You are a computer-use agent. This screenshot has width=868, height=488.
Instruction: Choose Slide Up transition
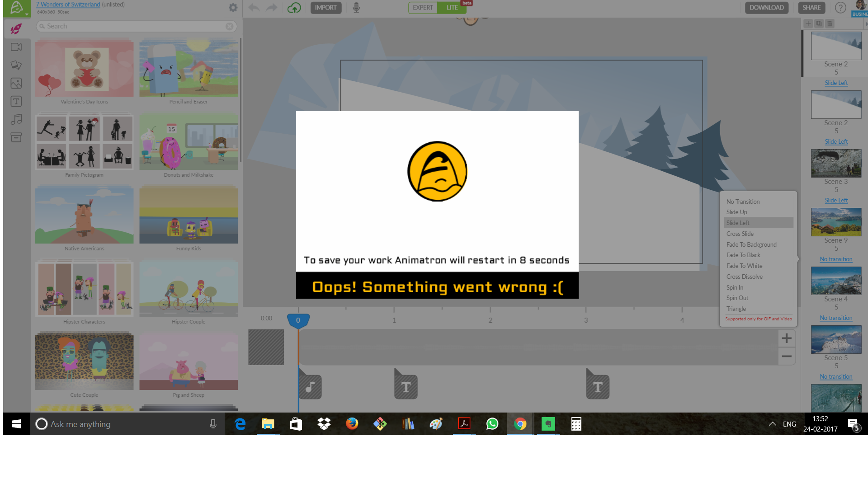coord(736,212)
